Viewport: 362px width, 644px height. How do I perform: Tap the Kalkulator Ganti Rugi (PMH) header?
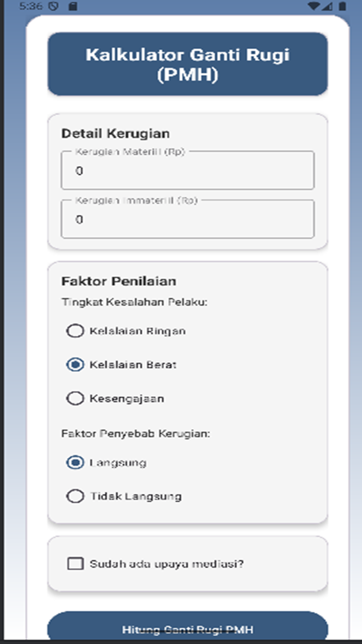coord(188,64)
